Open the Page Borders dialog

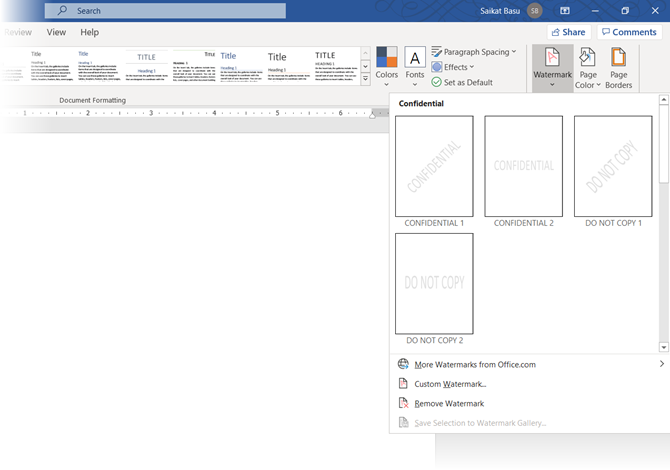pos(618,68)
